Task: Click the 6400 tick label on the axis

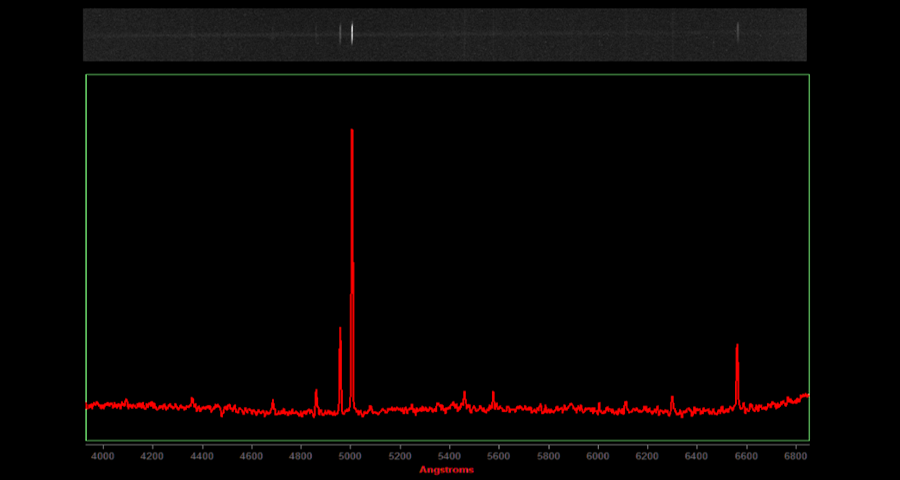Action: 697,456
